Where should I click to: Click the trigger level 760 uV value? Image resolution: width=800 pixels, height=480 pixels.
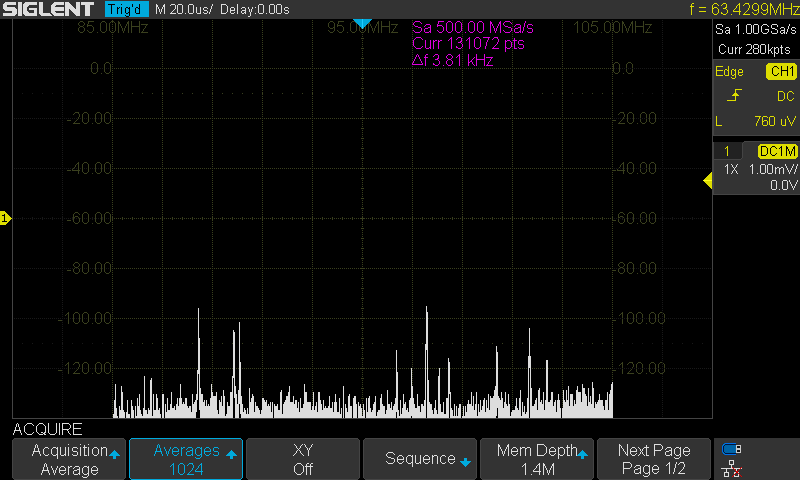[x=774, y=121]
